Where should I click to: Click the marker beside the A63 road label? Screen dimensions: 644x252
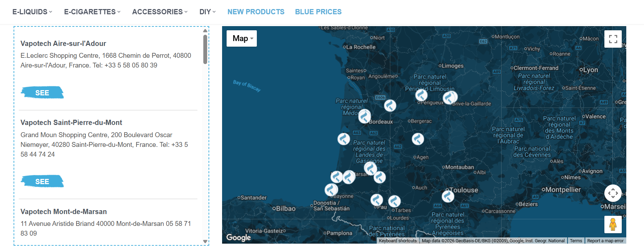344,139
